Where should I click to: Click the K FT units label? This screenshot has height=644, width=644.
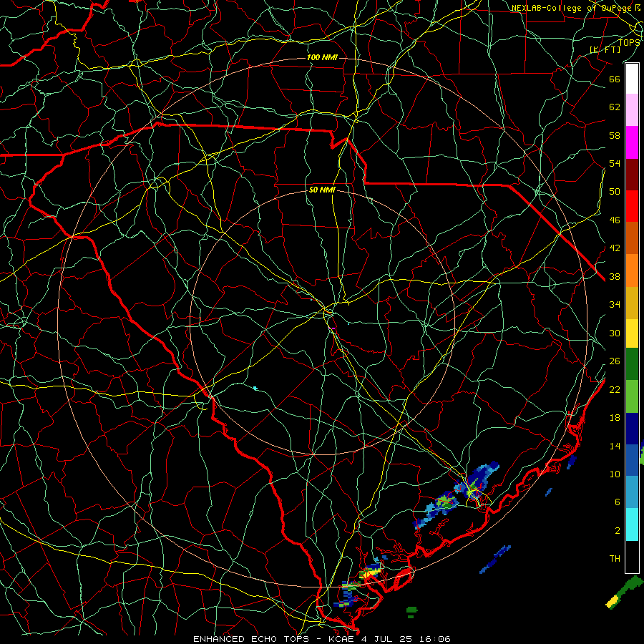605,50
